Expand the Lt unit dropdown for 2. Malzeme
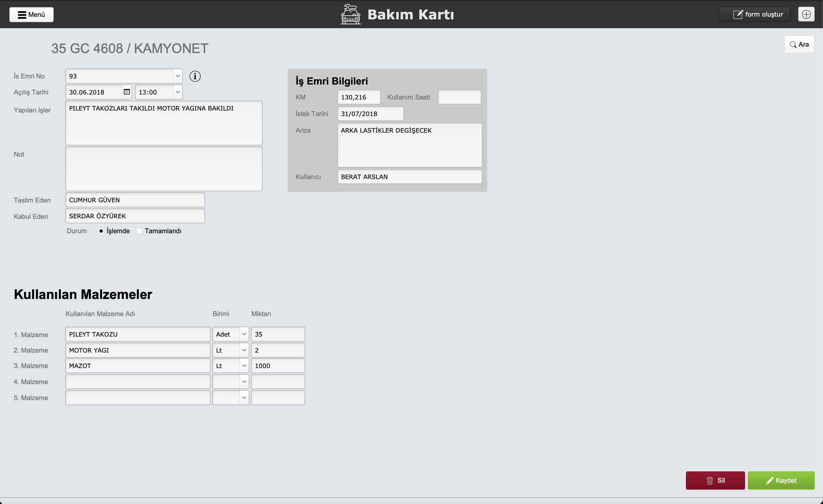The height and width of the screenshot is (504, 823). pos(244,350)
